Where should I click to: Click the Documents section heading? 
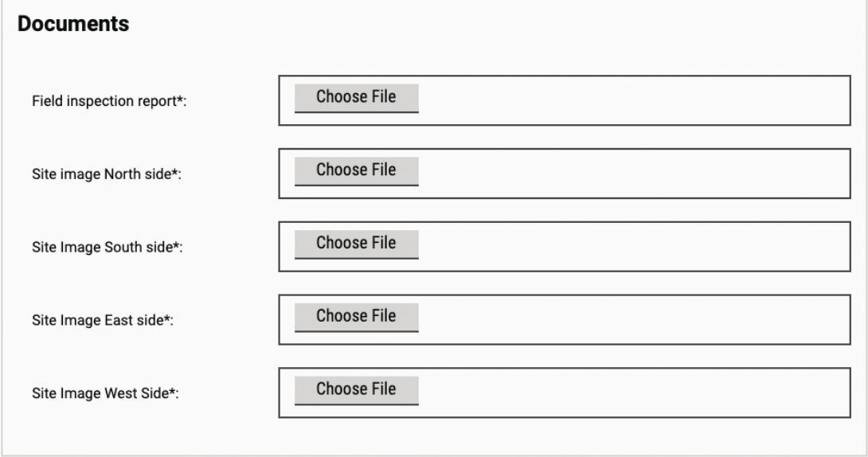click(73, 25)
